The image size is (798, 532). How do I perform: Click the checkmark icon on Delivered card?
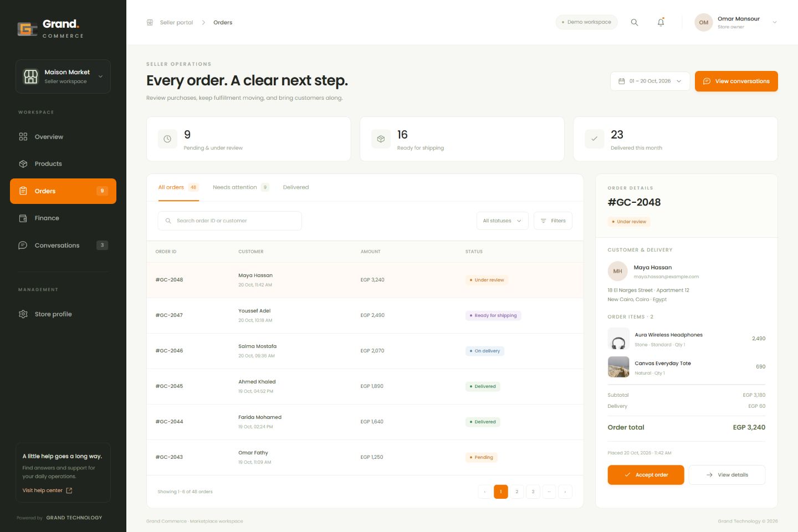pyautogui.click(x=594, y=139)
